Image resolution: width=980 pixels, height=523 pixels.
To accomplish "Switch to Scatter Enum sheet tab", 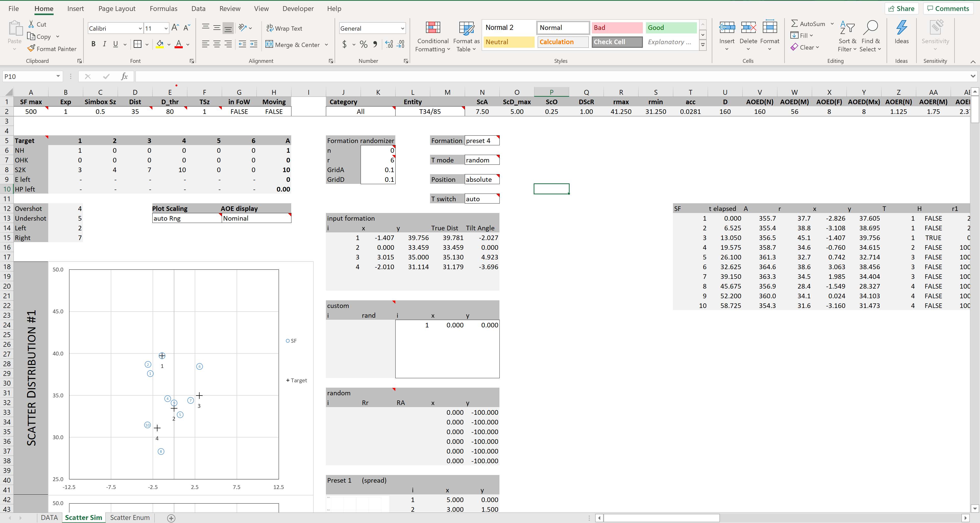I will tap(130, 518).
